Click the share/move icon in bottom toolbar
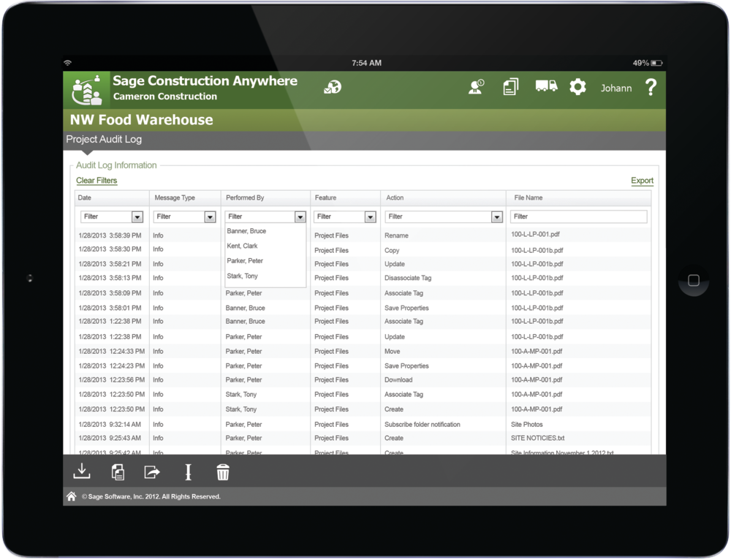The image size is (731, 560). tap(152, 472)
